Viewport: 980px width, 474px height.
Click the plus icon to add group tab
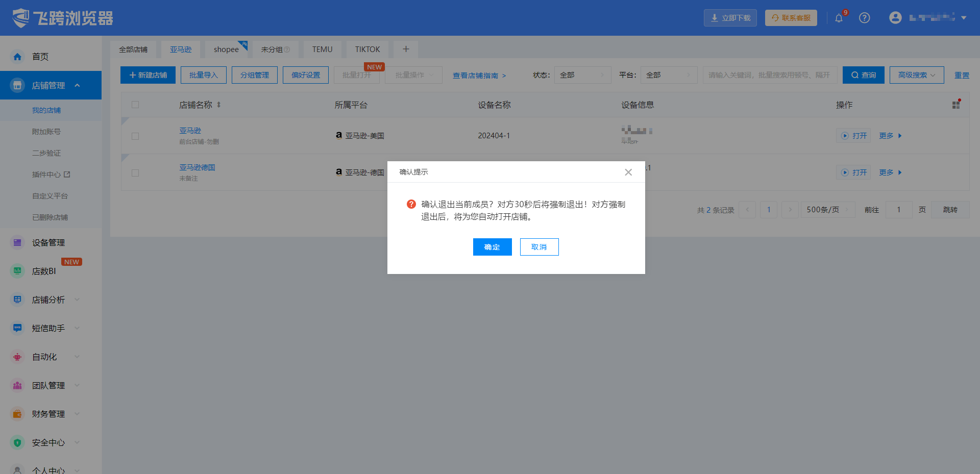pyautogui.click(x=406, y=49)
